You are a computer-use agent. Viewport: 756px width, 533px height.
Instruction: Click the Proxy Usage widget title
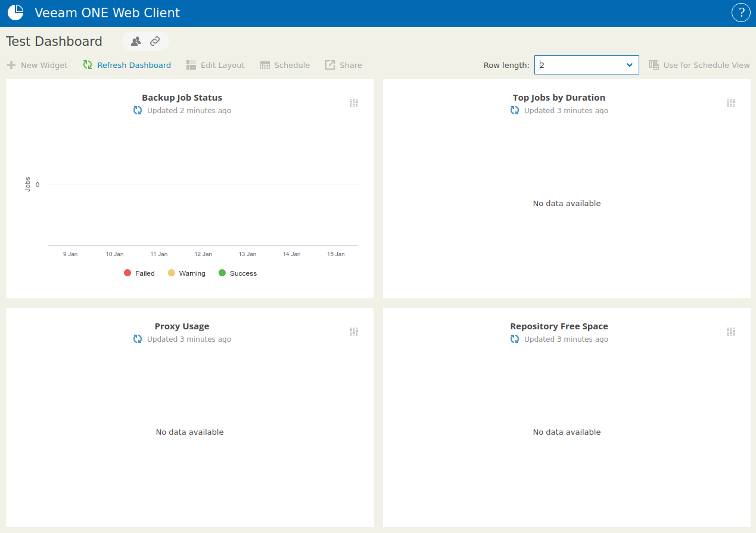(x=182, y=326)
